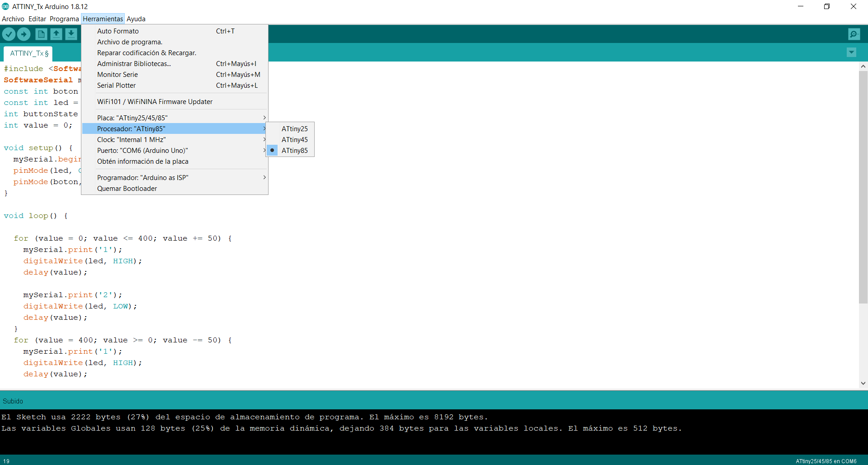868x465 pixels.
Task: Click the "El Sketch usa 2222 bytes" console line
Action: (245, 417)
